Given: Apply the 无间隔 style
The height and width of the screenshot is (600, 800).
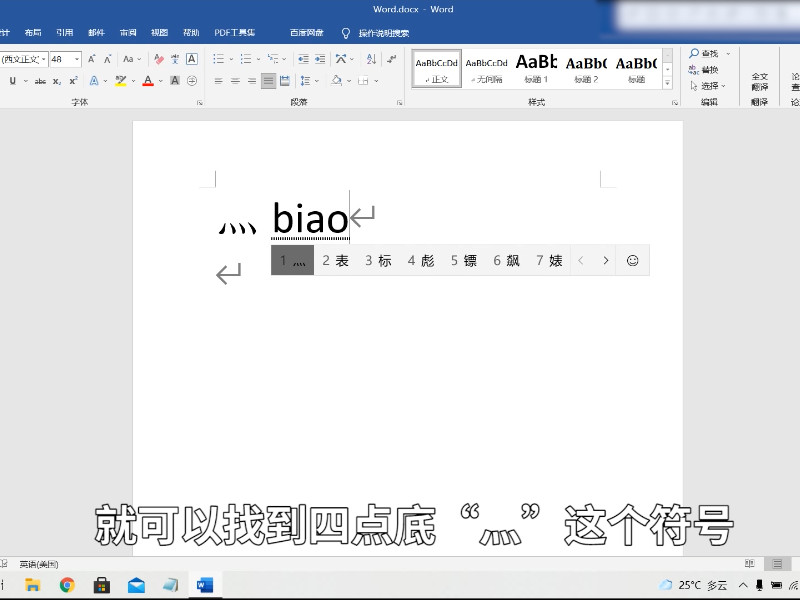Looking at the screenshot, I should pyautogui.click(x=486, y=69).
